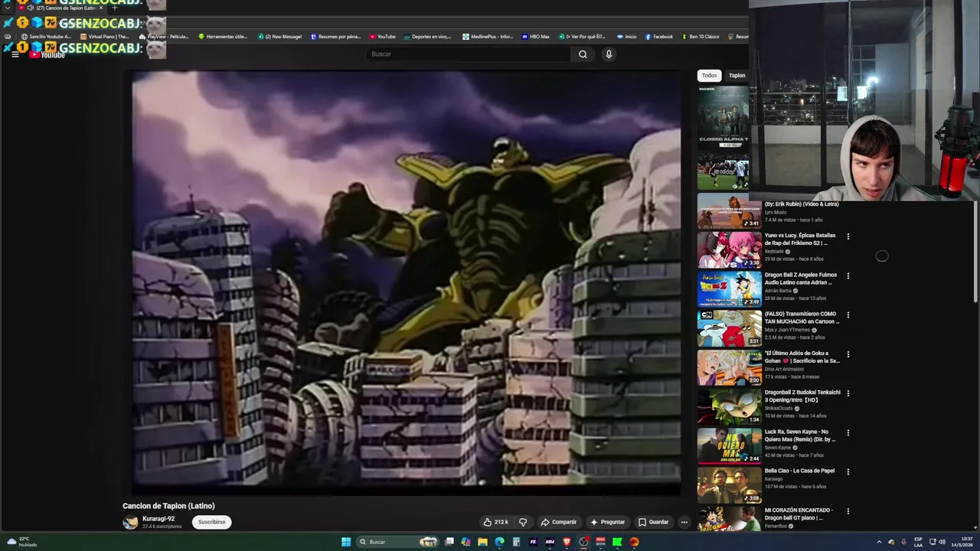Open options for MI CORAZÓN ENCANTADO video
This screenshot has height=551, width=980.
(x=848, y=511)
